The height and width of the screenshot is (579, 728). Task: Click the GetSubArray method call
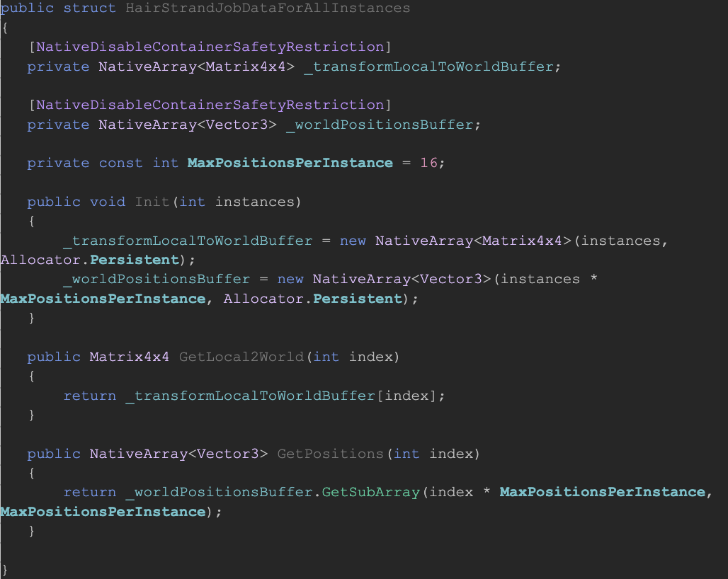click(x=370, y=492)
